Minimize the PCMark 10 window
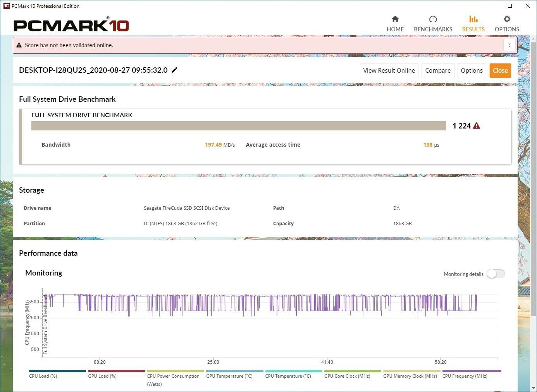Viewport: 537px width, 392px height. point(492,6)
